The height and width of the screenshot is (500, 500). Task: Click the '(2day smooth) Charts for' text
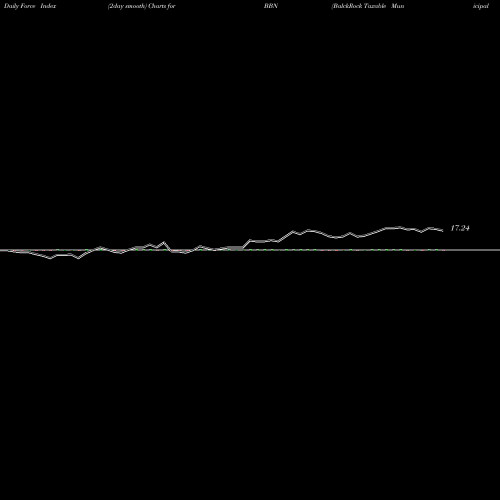click(142, 6)
